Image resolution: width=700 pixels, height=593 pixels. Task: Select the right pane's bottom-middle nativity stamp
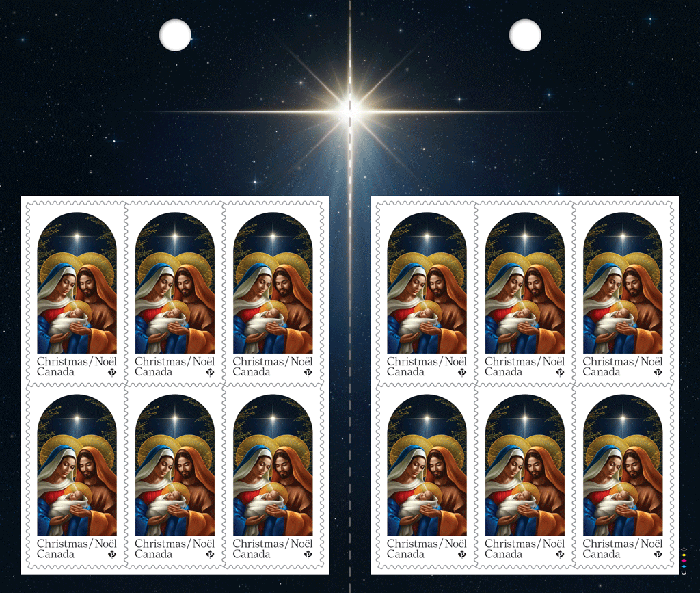point(524,477)
